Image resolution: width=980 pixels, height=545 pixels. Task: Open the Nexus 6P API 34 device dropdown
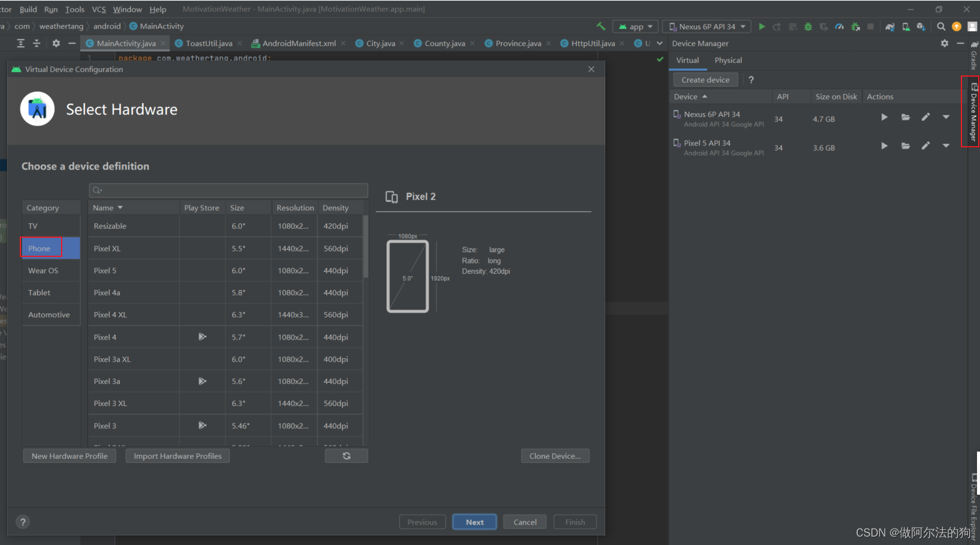coord(706,26)
